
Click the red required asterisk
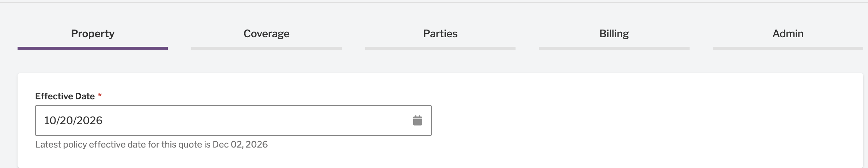tap(100, 96)
